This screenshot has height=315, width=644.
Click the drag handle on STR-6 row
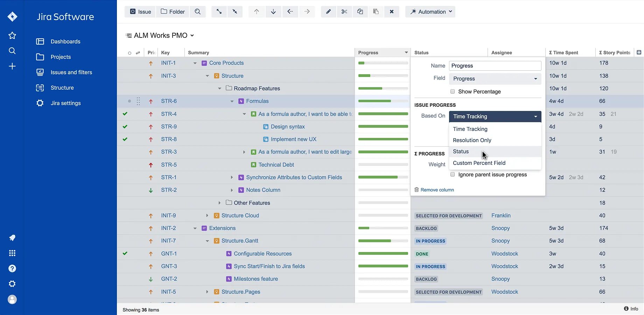tap(138, 101)
